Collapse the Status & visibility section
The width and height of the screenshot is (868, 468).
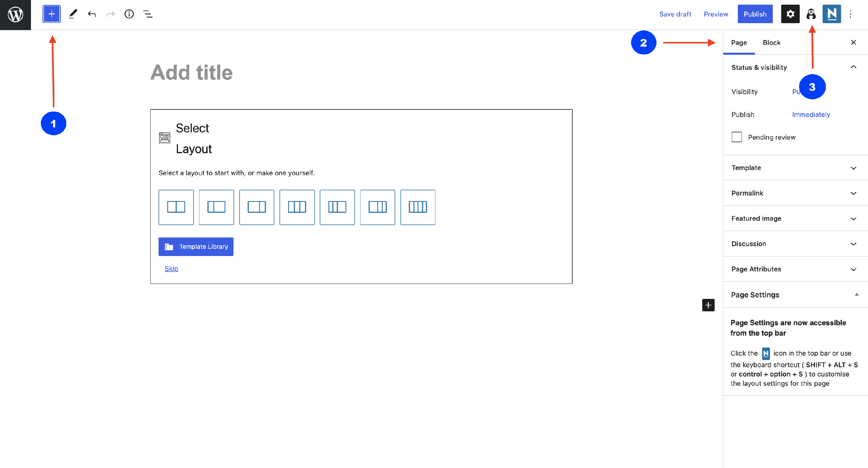pos(853,67)
